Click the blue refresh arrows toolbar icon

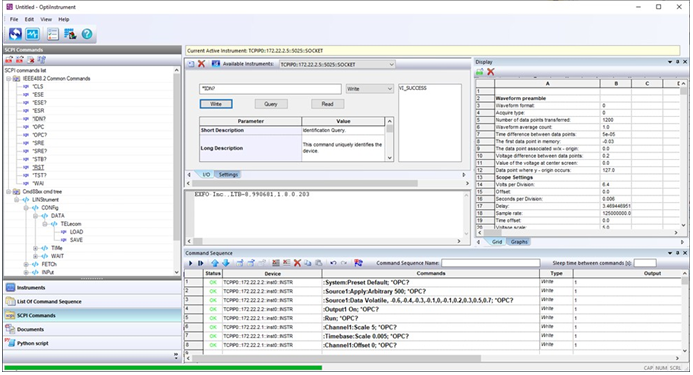tap(15, 34)
